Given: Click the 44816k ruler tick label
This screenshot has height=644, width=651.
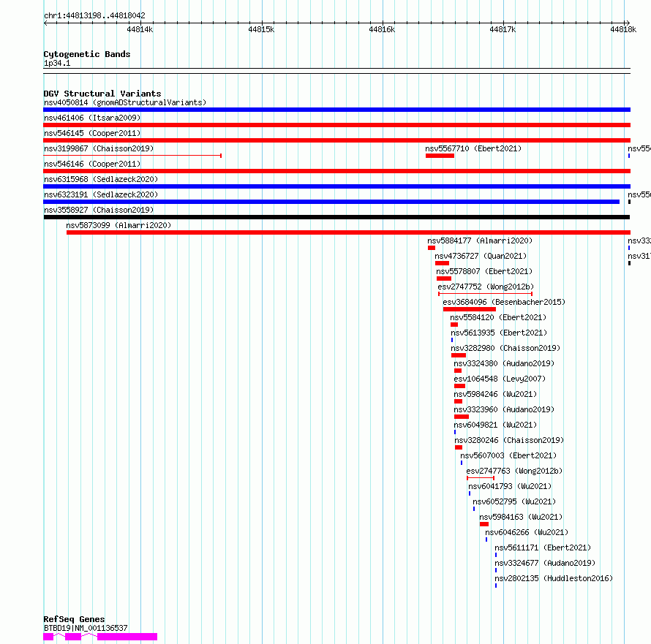Looking at the screenshot, I should click(x=382, y=29).
